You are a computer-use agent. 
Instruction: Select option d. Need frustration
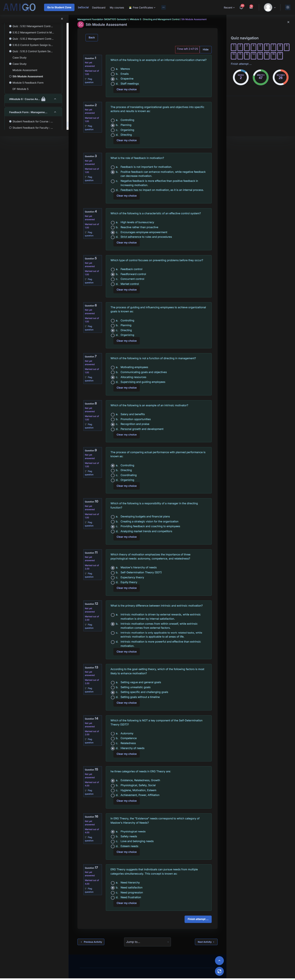112,897
